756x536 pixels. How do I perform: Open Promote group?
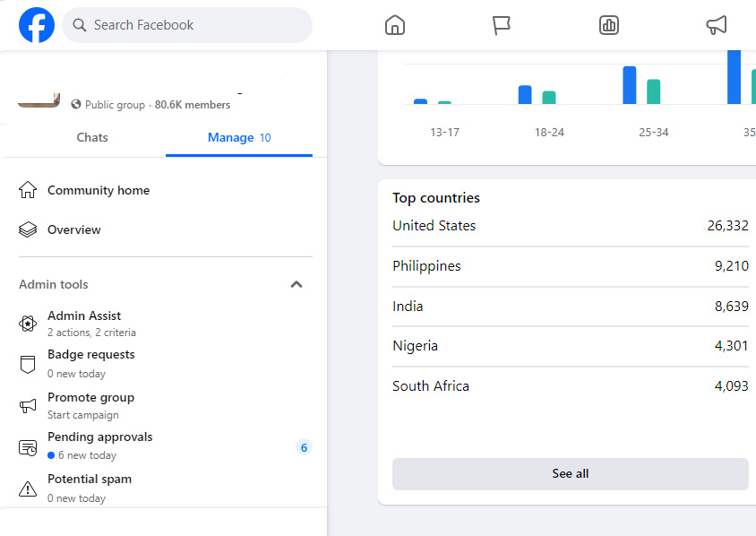click(166, 406)
